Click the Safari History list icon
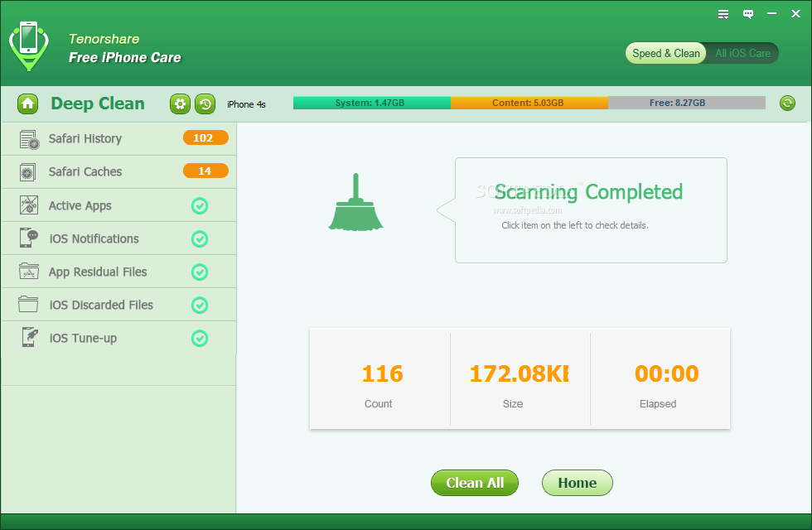 [29, 139]
